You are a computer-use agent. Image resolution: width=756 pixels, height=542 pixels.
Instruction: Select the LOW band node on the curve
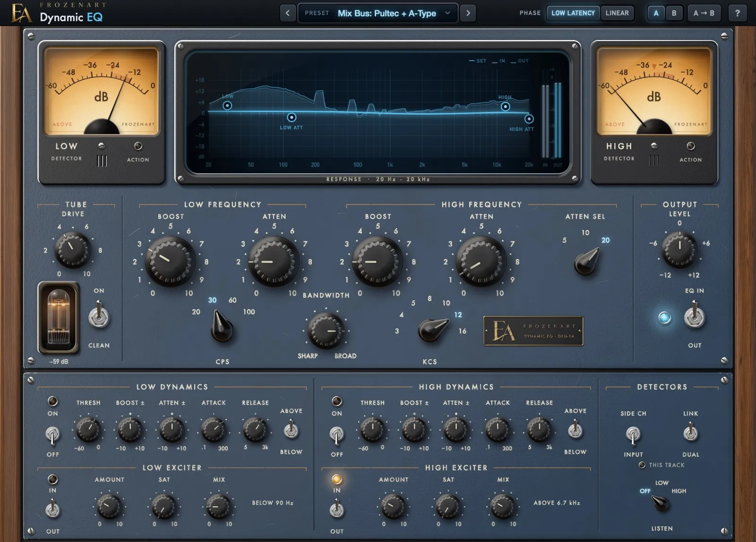click(x=227, y=105)
